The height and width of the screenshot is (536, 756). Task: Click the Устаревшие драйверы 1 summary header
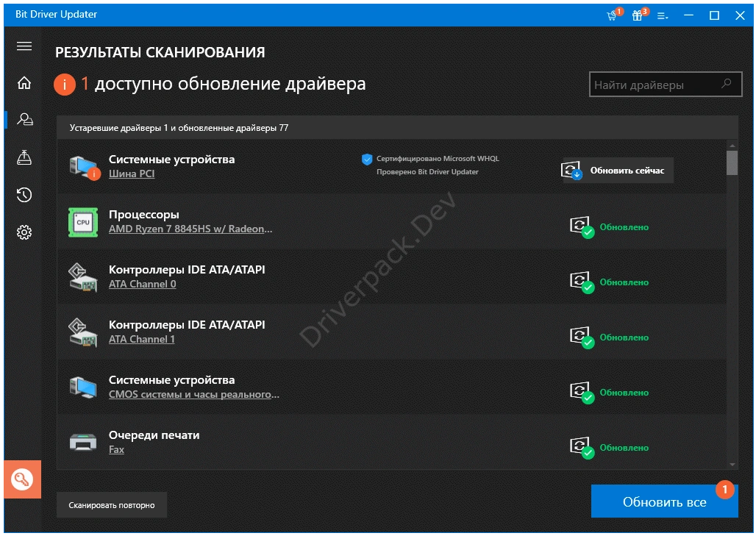(179, 128)
